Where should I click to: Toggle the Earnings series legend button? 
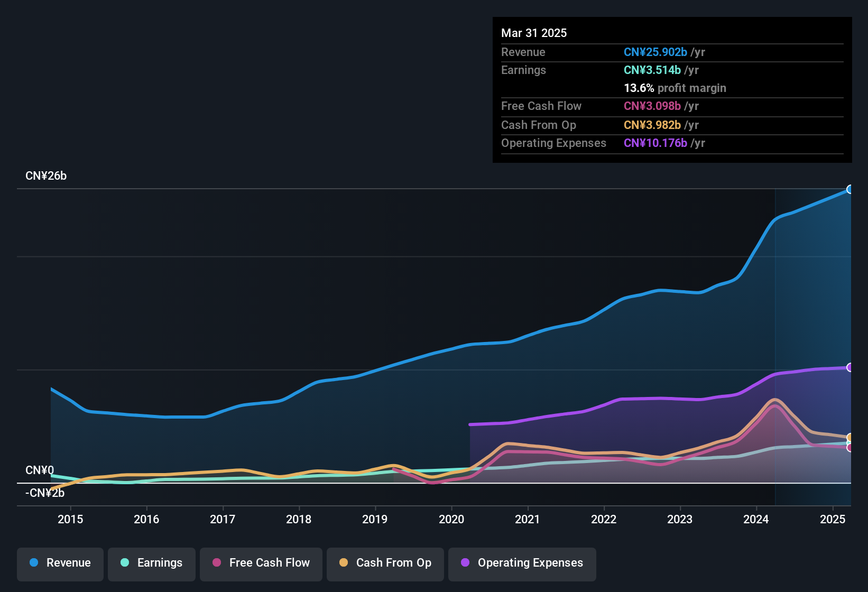(152, 563)
